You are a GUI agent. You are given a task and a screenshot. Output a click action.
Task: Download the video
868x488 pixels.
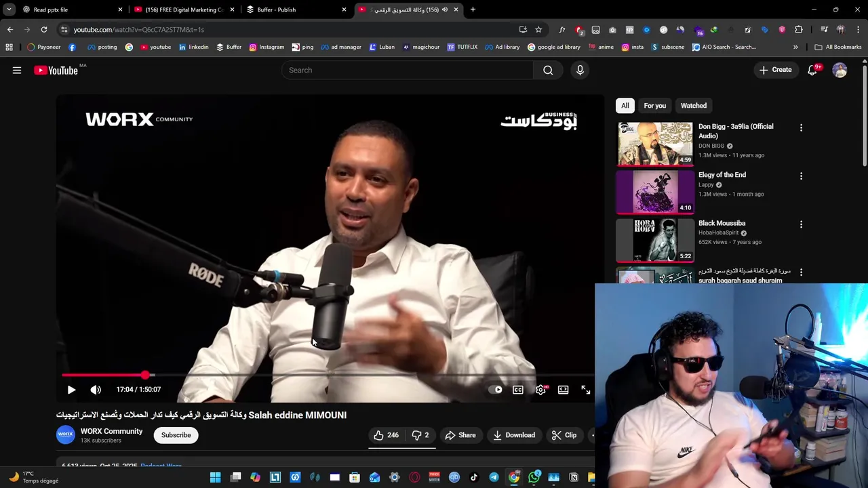(514, 435)
